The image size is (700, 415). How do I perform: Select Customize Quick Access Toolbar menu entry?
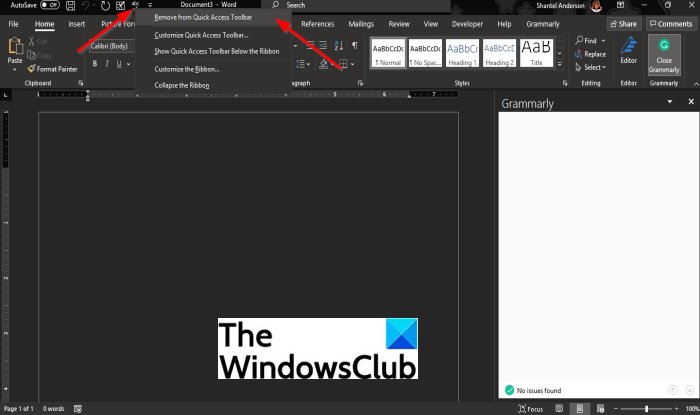[x=201, y=35]
